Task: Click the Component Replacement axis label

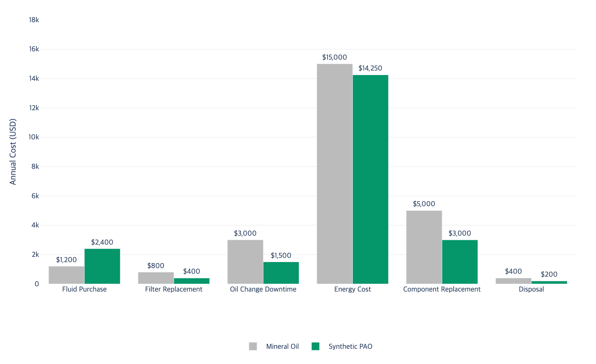Action: coord(442,289)
